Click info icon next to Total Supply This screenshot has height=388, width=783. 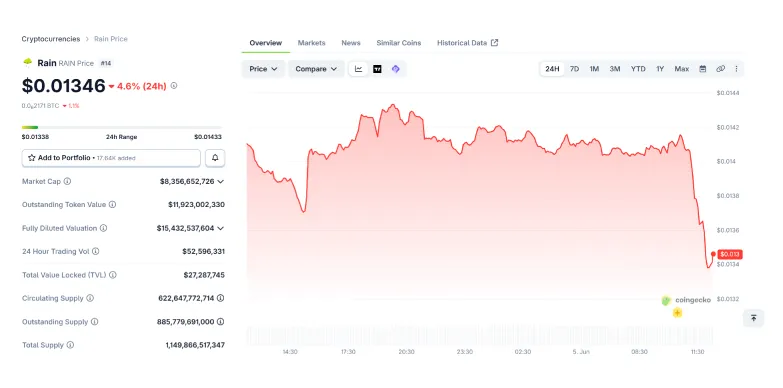pos(70,345)
